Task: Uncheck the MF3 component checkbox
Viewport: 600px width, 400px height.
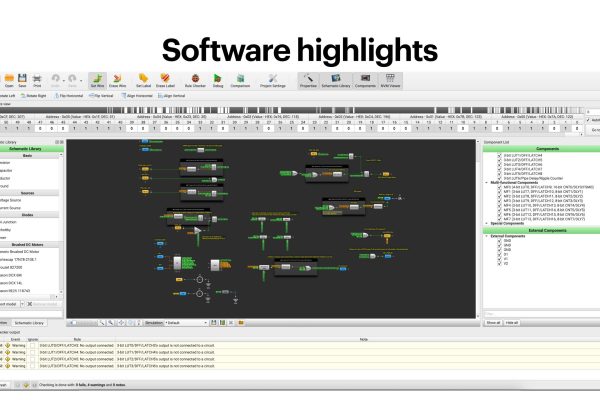Action: tap(499, 201)
